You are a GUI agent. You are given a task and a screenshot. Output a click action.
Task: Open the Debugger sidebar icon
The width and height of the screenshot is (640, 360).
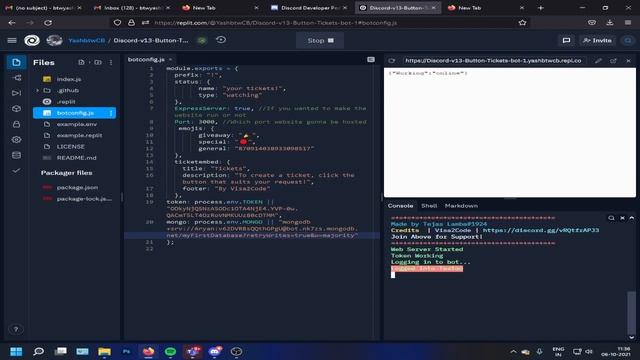pyautogui.click(x=16, y=93)
